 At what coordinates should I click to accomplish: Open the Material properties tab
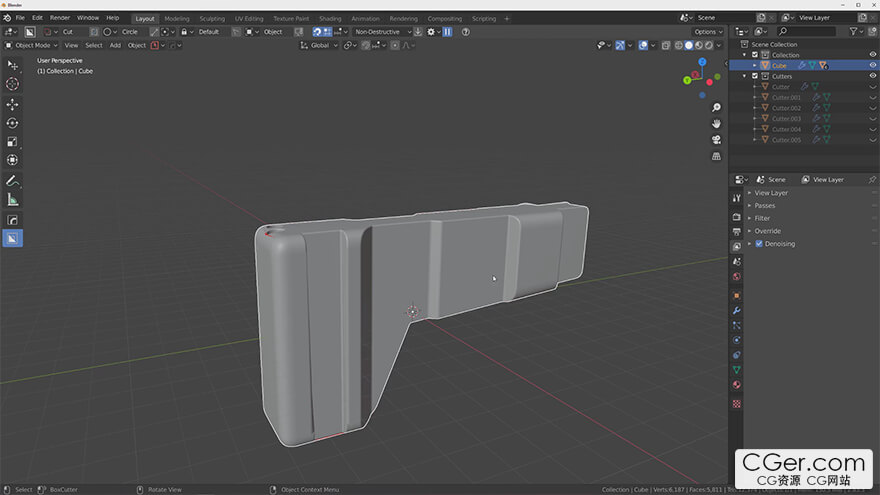pos(737,384)
